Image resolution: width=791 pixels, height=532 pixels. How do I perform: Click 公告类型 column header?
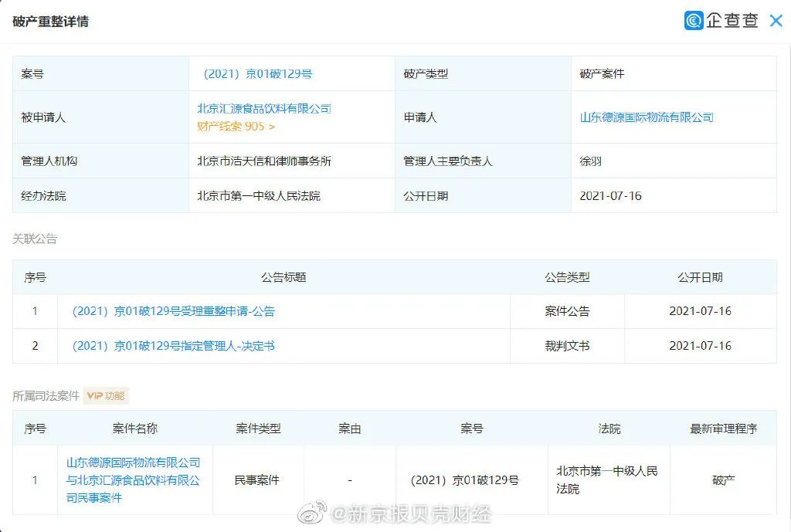tap(567, 277)
